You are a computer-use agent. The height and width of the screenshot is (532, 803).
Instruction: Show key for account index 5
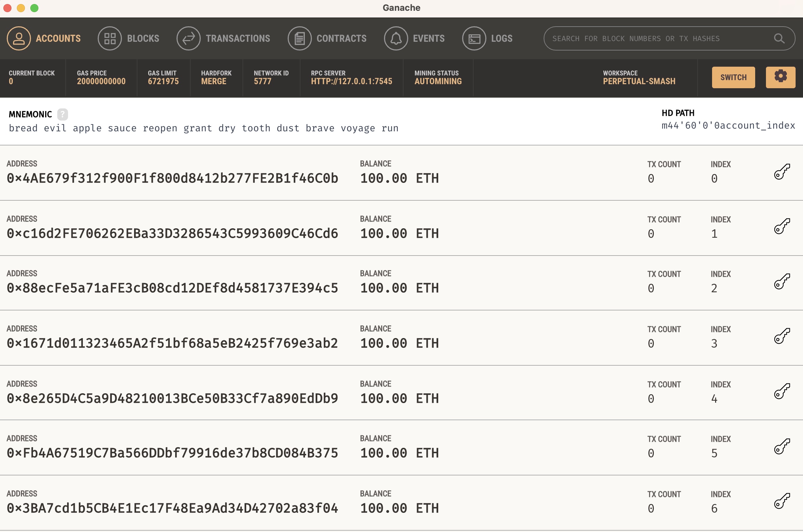coord(782,446)
